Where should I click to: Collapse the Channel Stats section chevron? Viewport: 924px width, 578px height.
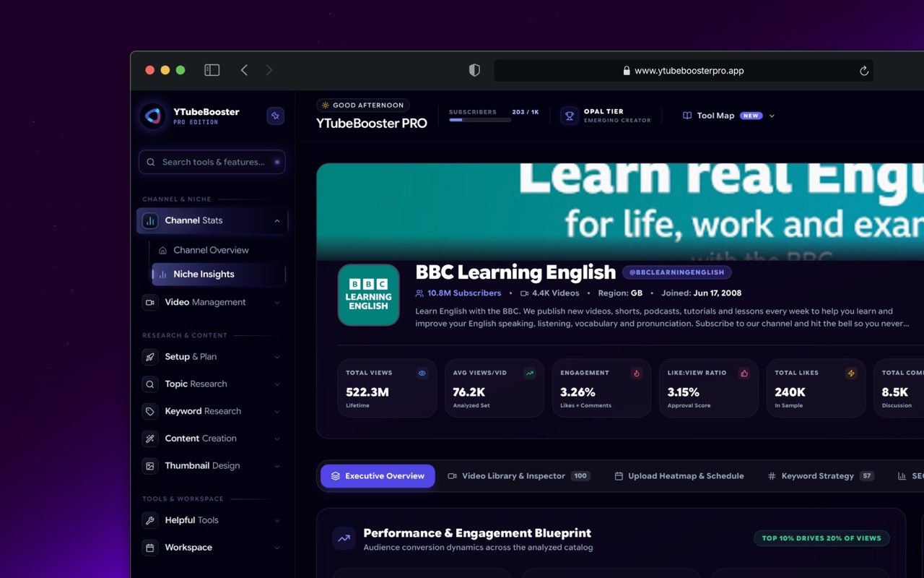click(x=277, y=221)
